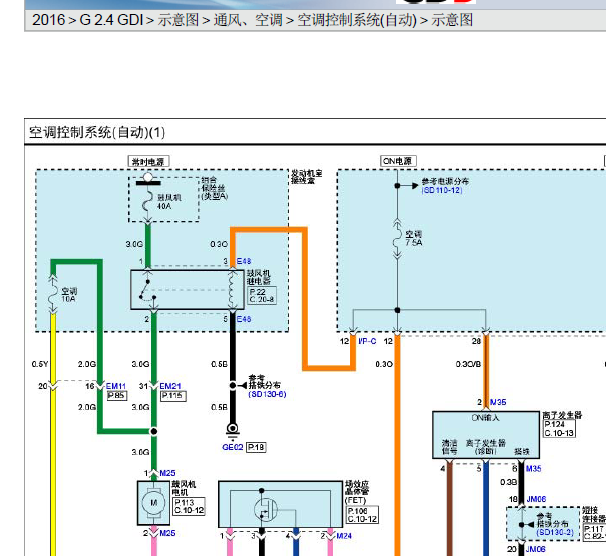The height and width of the screenshot is (556, 606).
Task: Click the 鼓风机继电器 relay label
Action: tap(259, 277)
